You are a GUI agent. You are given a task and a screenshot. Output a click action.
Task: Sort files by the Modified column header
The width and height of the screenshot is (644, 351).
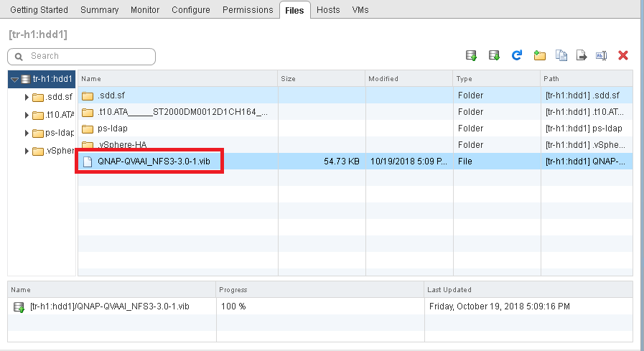pyautogui.click(x=409, y=78)
